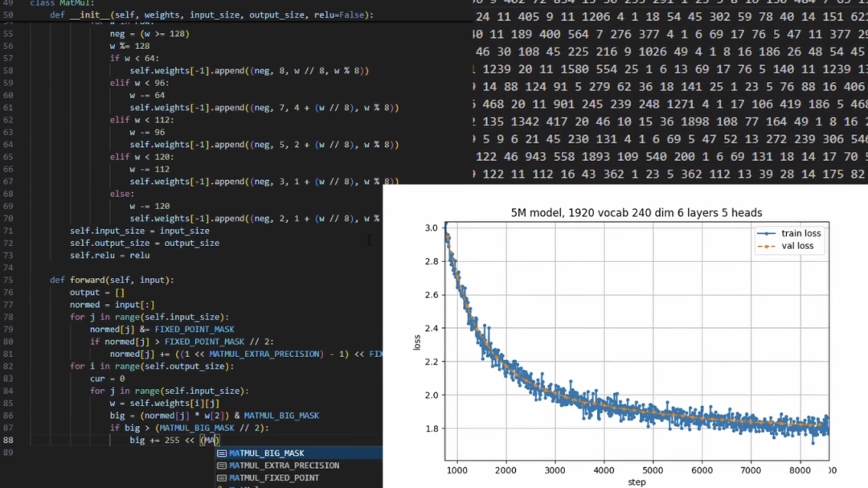Click the "step" x-axis label
The height and width of the screenshot is (488, 868).
pyautogui.click(x=636, y=482)
